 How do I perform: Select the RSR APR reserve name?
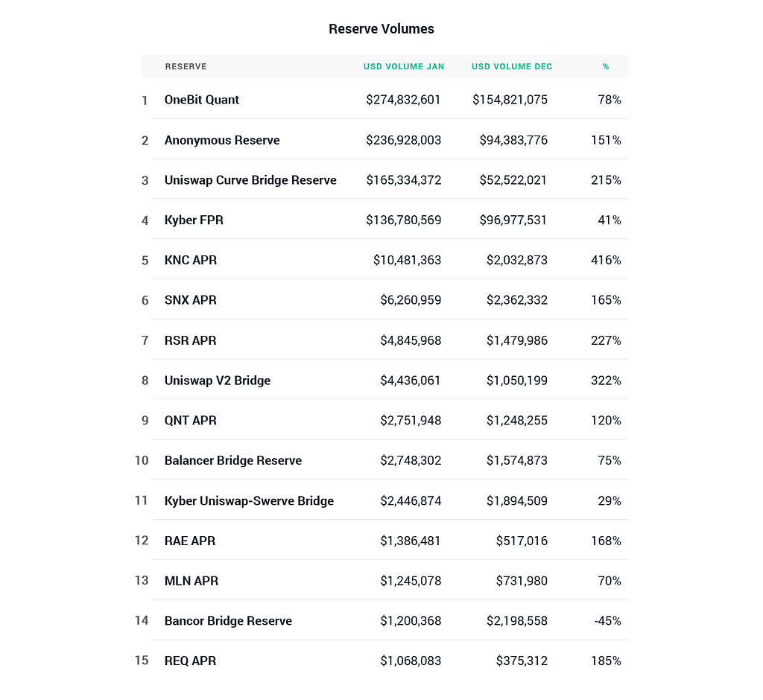190,340
